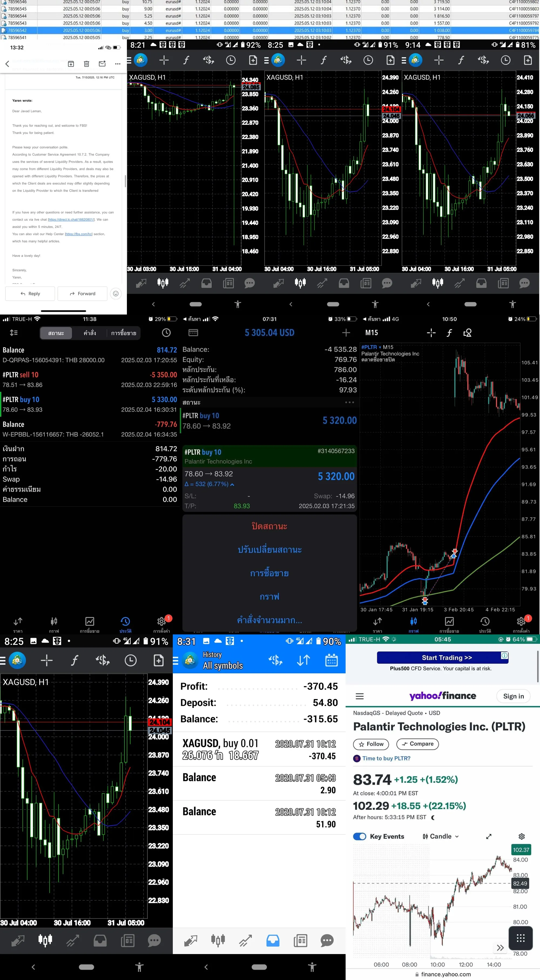Open indicators (f icon) in the 8:21 XAGUSD screenshot

(186, 60)
